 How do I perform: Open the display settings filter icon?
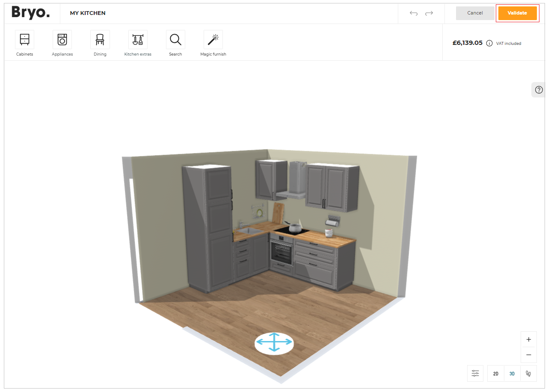pos(475,373)
